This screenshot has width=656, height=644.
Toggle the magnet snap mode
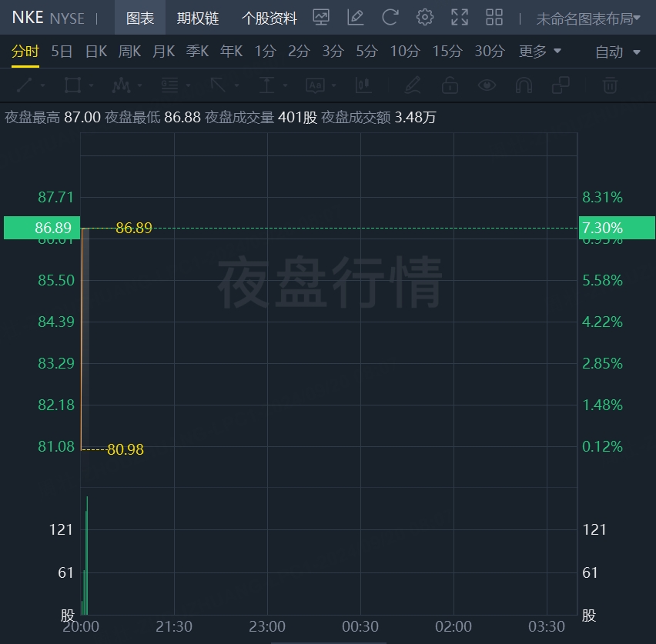tap(524, 85)
